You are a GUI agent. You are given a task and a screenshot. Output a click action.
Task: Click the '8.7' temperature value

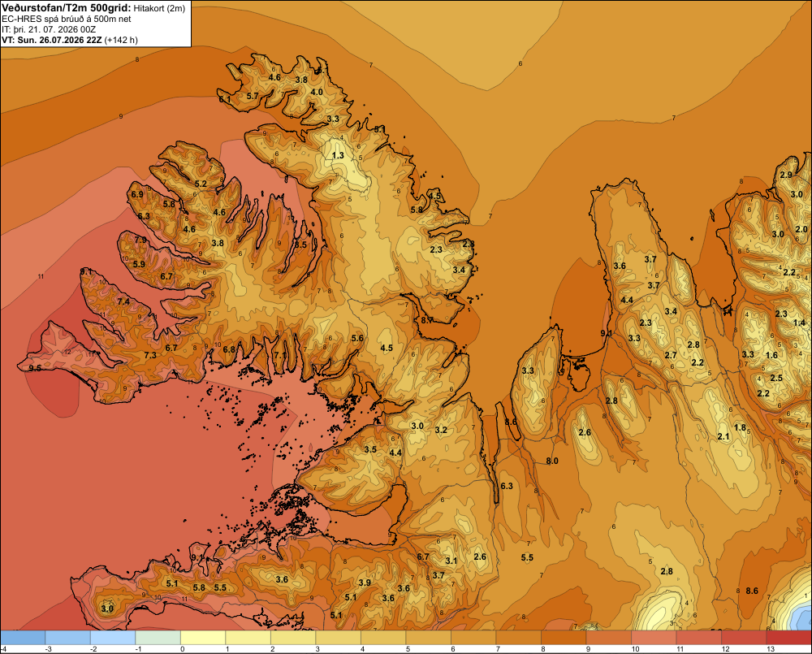[427, 320]
